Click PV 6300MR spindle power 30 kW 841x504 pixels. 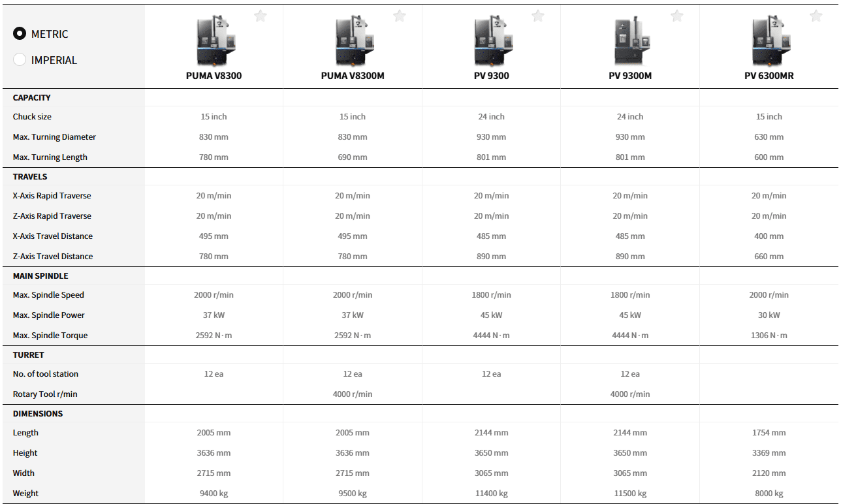tap(769, 315)
